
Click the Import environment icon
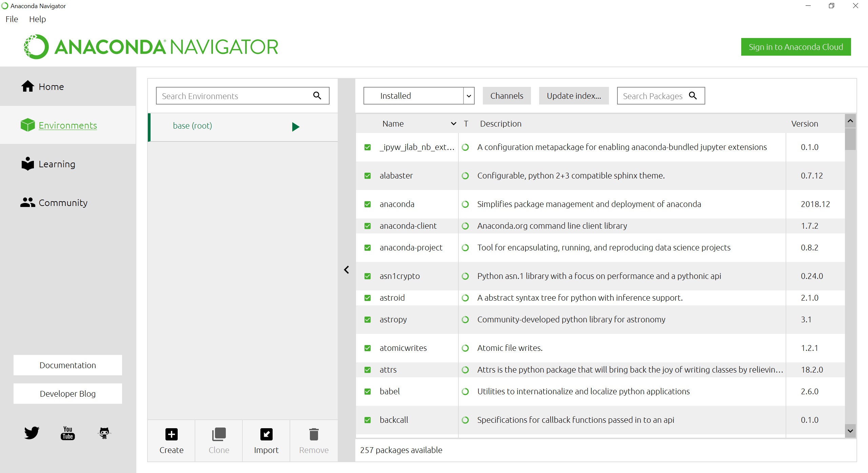(266, 434)
